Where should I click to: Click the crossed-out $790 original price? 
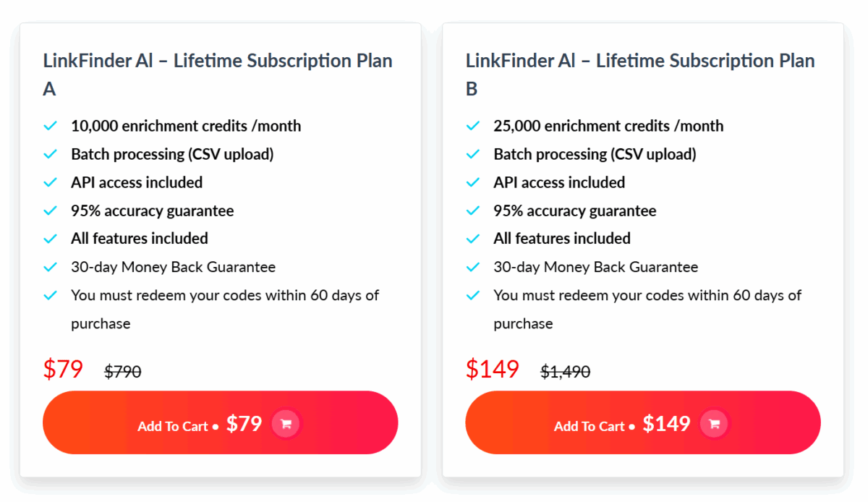123,372
